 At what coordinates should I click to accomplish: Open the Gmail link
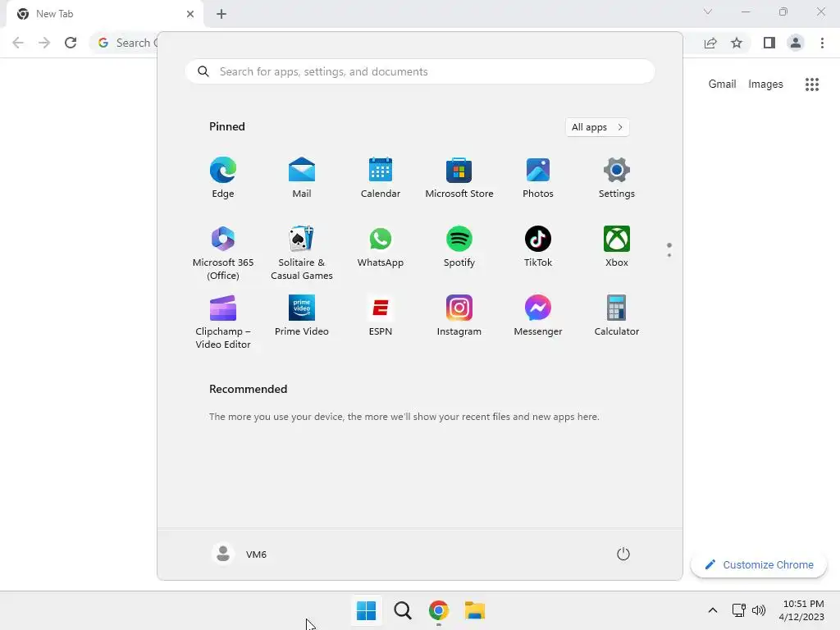[x=722, y=84]
